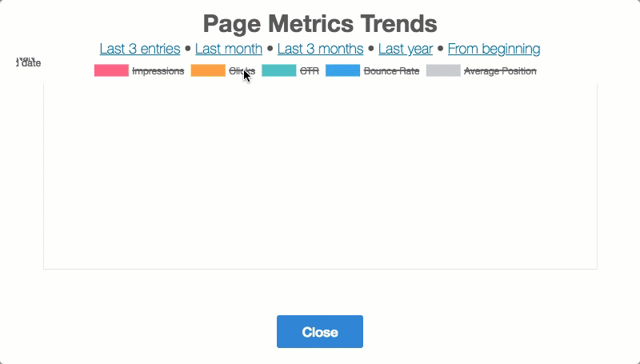
Task: Toggle the teal CTR legend box
Action: pyautogui.click(x=279, y=70)
